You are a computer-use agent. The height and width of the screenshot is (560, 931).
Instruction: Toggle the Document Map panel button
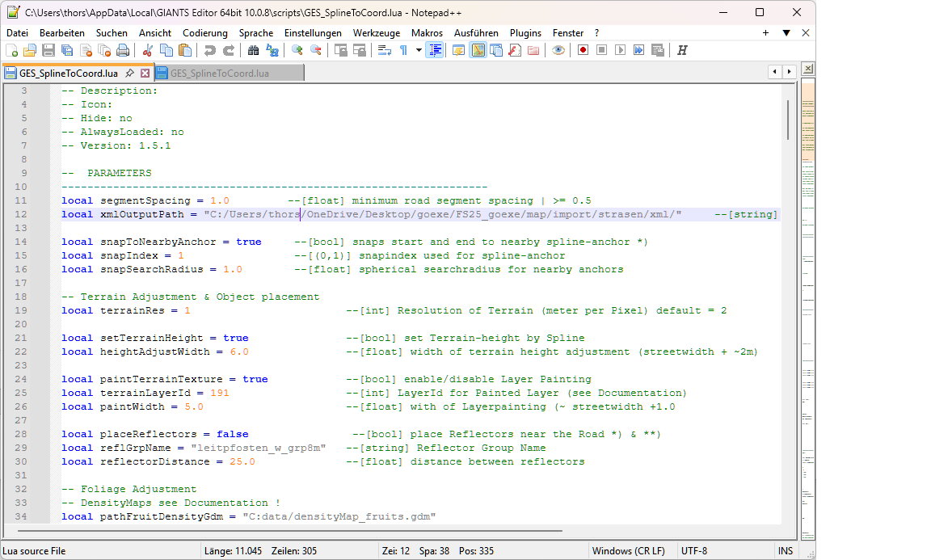[478, 50]
